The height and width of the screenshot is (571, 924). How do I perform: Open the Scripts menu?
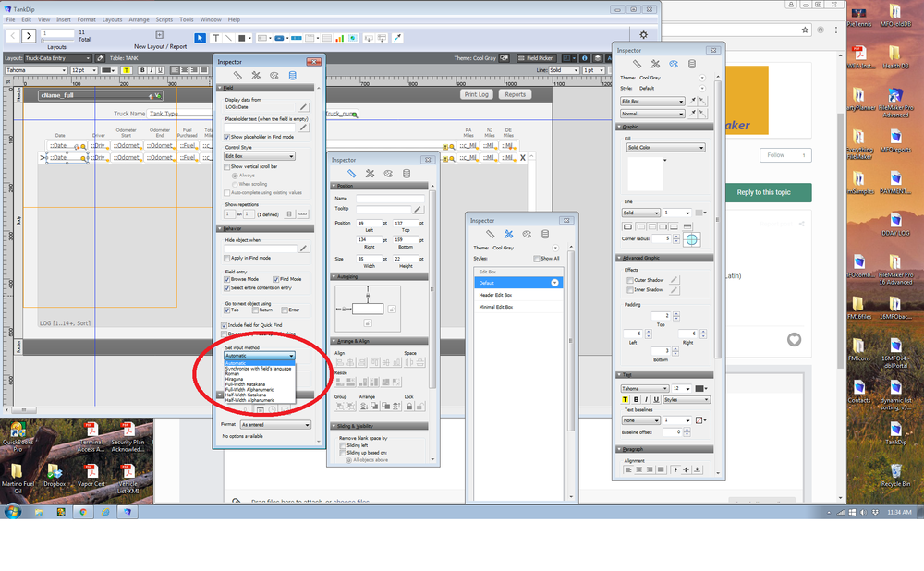point(164,19)
